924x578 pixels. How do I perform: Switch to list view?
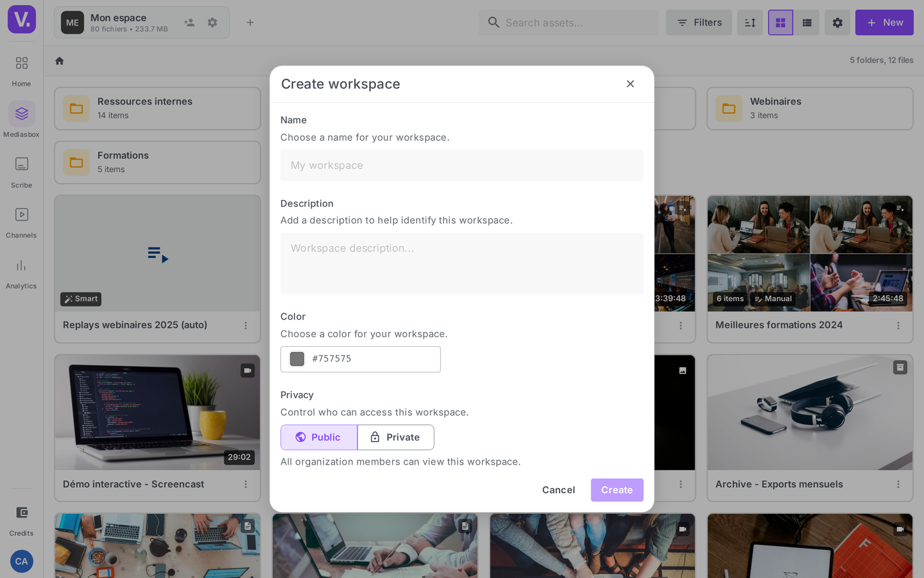pos(807,23)
